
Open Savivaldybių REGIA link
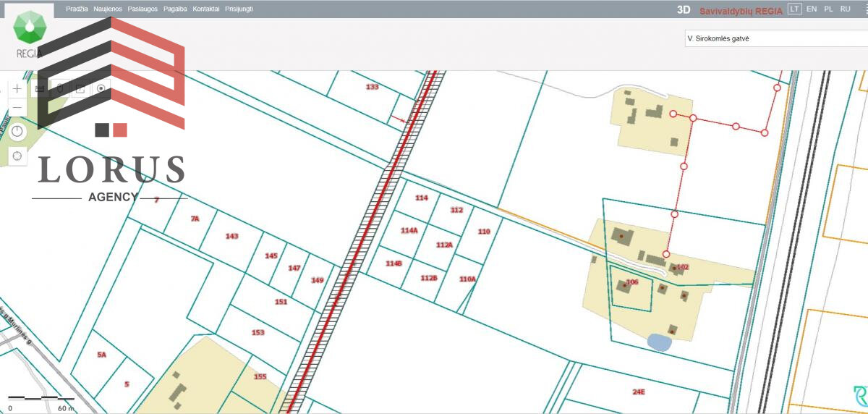click(x=741, y=10)
